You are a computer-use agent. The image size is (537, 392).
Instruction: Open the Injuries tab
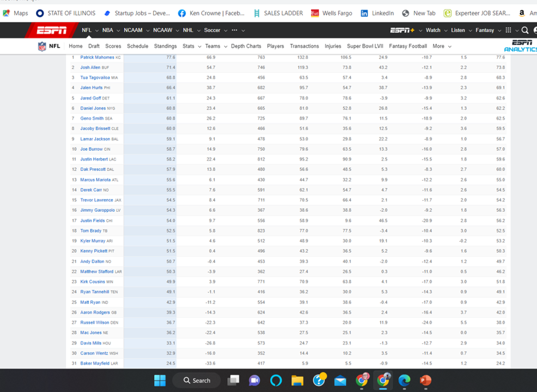coord(333,46)
